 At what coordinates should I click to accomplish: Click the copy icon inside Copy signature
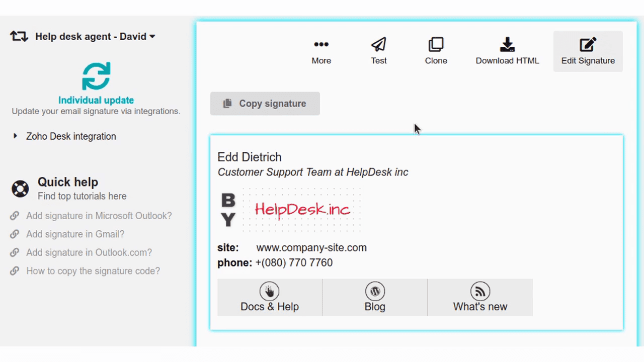pyautogui.click(x=227, y=103)
